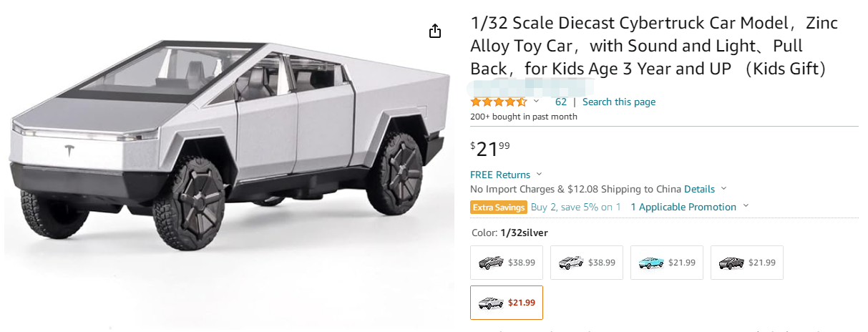Click the share icon above product image

coord(435,31)
